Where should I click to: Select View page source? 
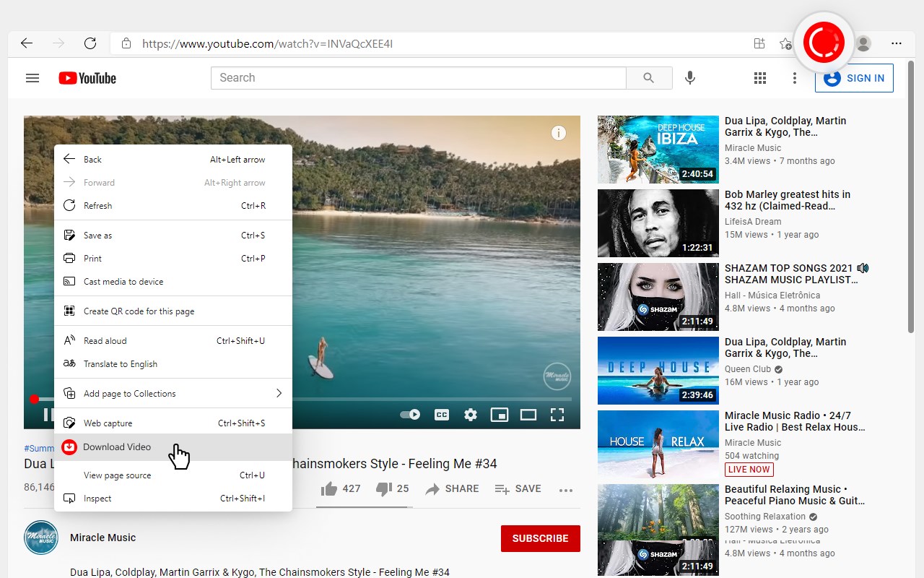click(173, 475)
